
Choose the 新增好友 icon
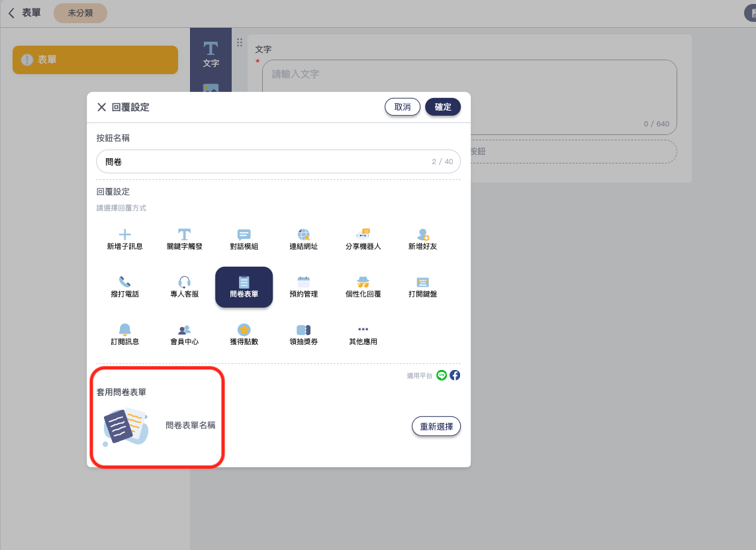(x=422, y=235)
